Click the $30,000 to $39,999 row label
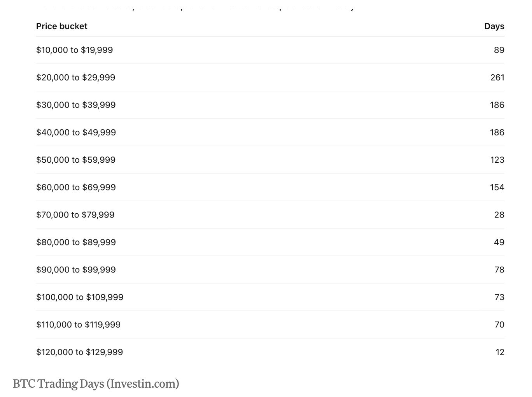Viewport: 532px width, 397px height. tap(76, 105)
